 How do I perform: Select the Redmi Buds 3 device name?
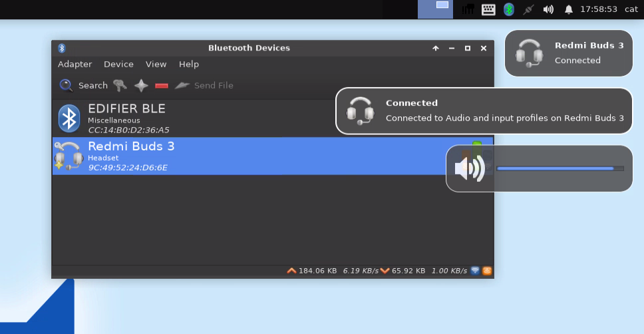pyautogui.click(x=132, y=146)
